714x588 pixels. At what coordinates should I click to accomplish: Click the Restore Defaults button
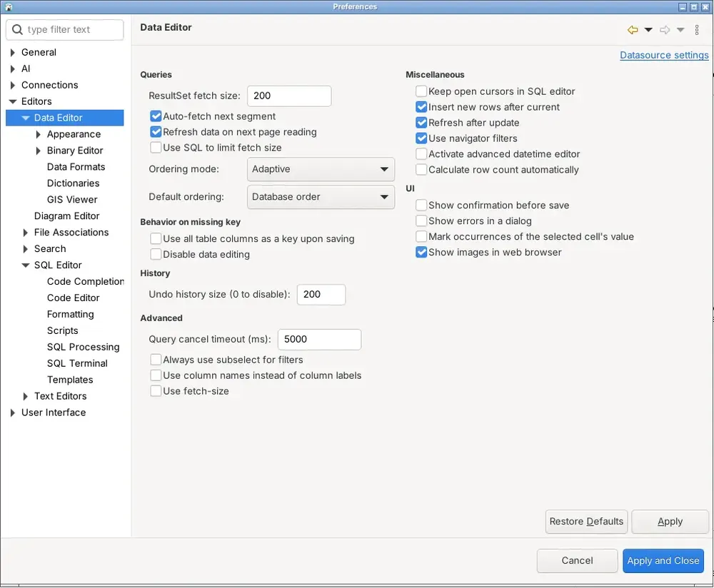[586, 522]
